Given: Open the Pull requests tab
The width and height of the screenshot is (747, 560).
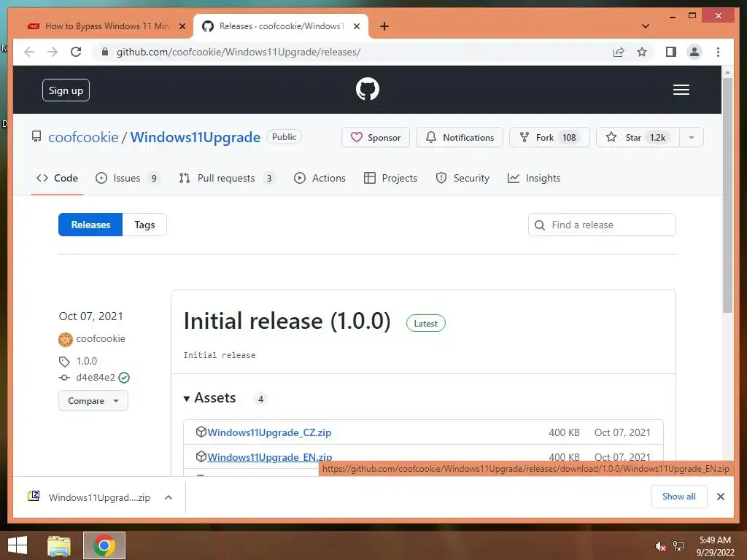Looking at the screenshot, I should (227, 178).
